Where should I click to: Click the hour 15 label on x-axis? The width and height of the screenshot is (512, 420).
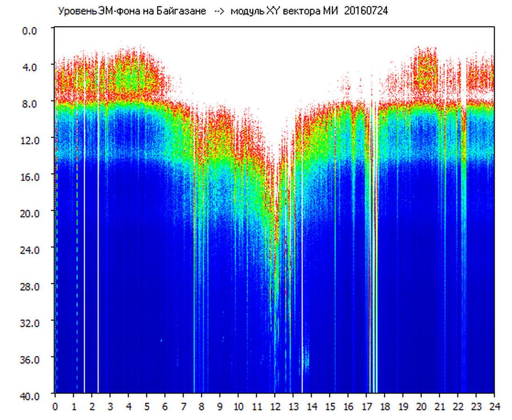pyautogui.click(x=329, y=406)
